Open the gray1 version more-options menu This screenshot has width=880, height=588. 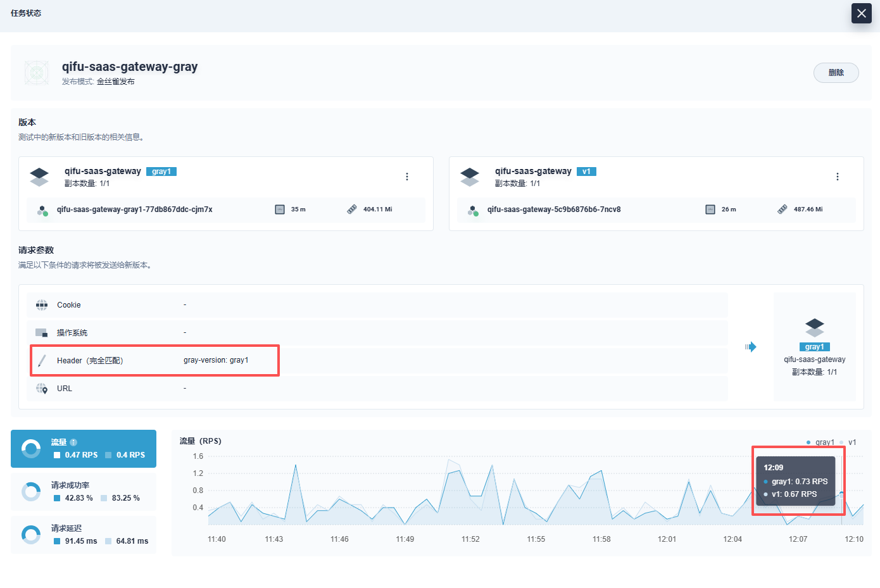407,177
